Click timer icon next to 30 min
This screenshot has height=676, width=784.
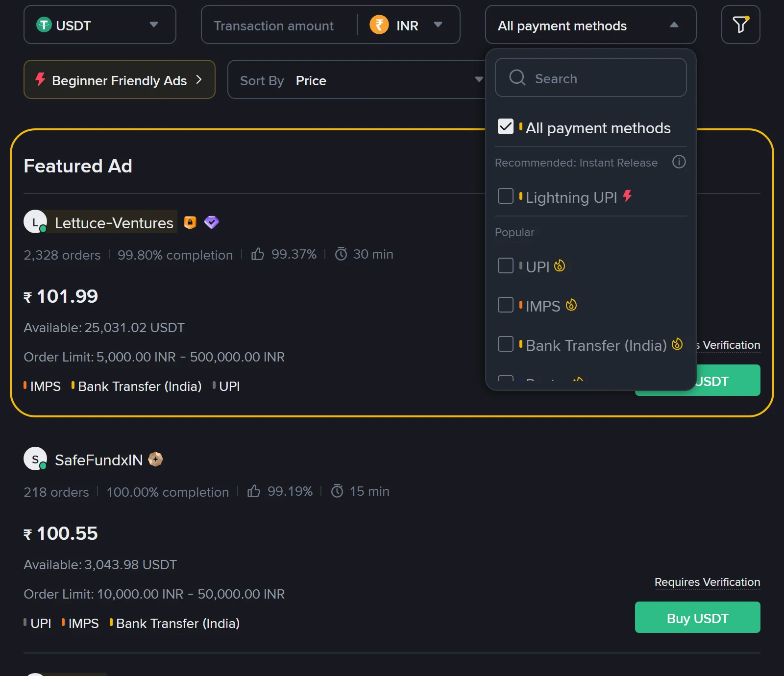click(341, 254)
